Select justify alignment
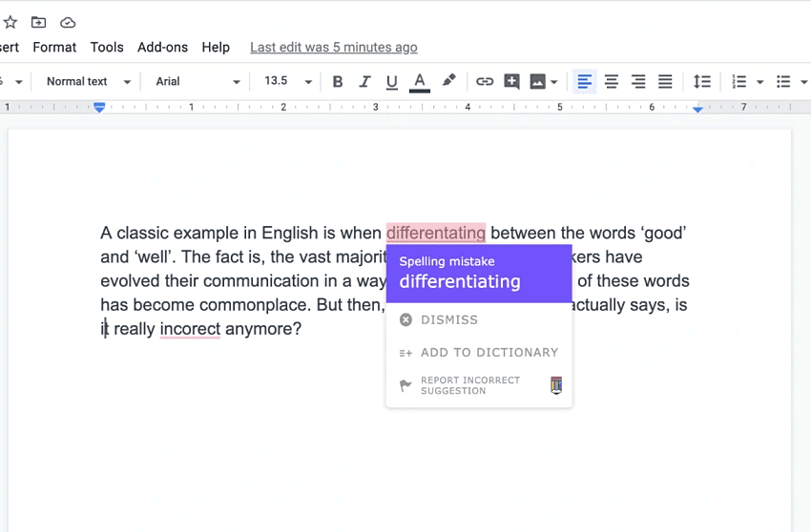This screenshot has width=811, height=532. (x=665, y=82)
